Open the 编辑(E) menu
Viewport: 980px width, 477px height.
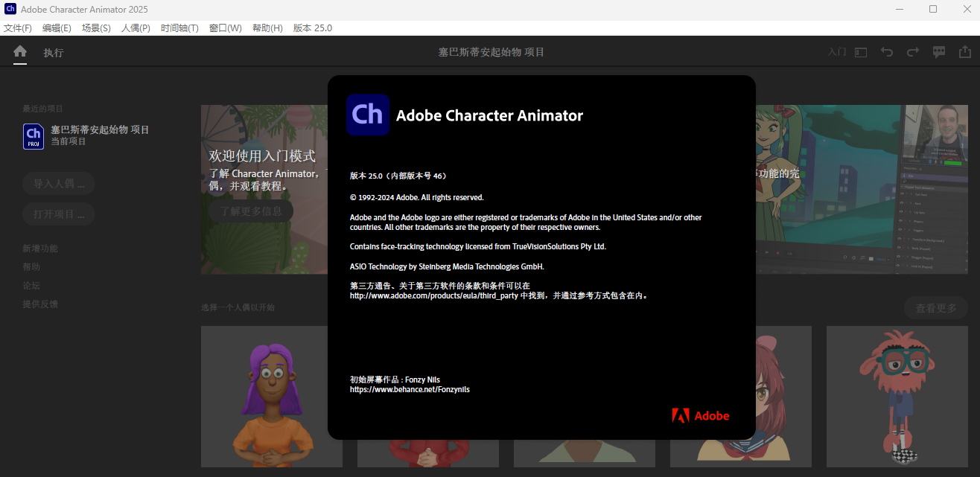(x=57, y=28)
